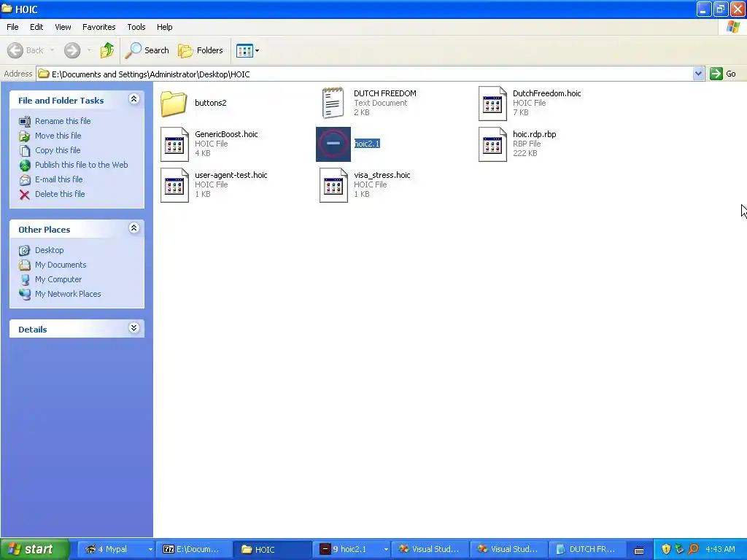
Task: Click Copy this file
Action: point(58,150)
